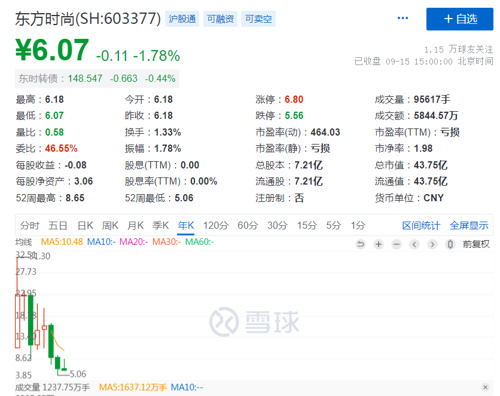500x396 pixels.
Task: Zoom in chart with plus icon
Action: (x=378, y=244)
